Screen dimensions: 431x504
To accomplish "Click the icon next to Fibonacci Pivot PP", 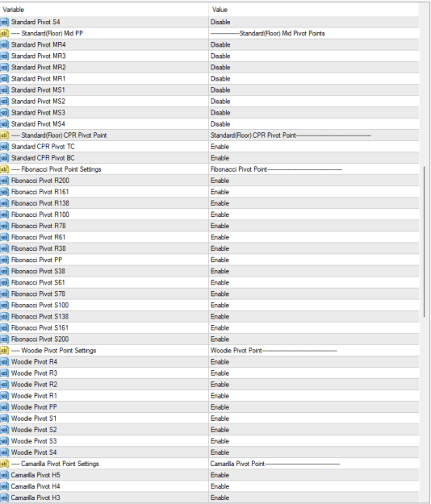I will 5,260.
